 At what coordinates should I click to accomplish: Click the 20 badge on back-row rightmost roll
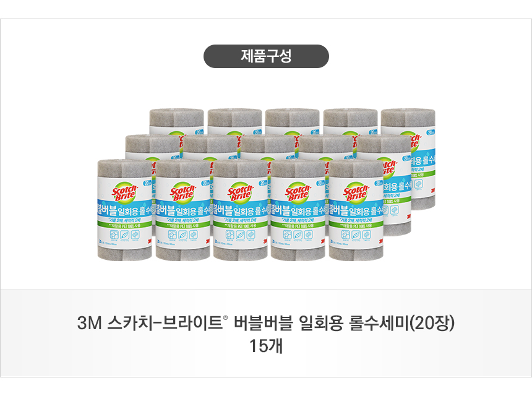(431, 132)
